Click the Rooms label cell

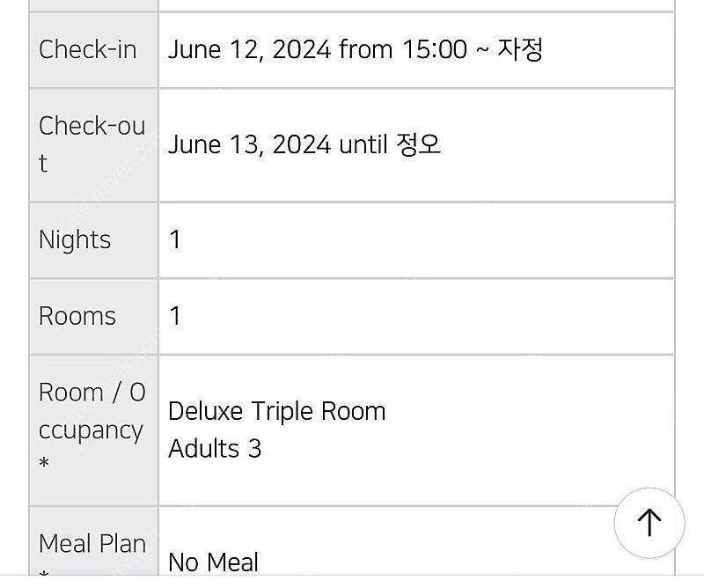click(x=94, y=316)
